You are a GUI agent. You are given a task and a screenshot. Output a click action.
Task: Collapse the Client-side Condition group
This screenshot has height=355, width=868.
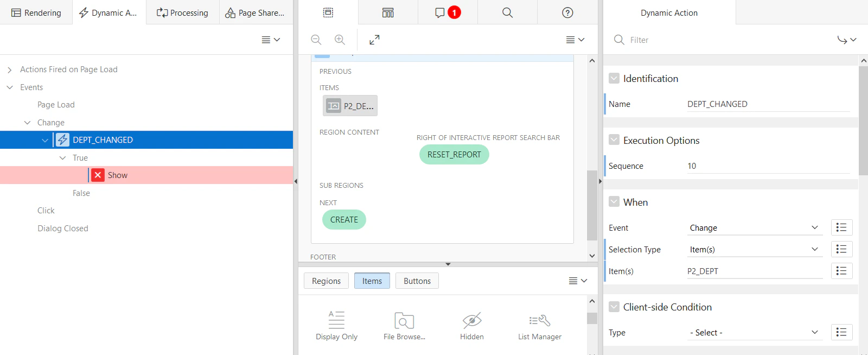614,307
